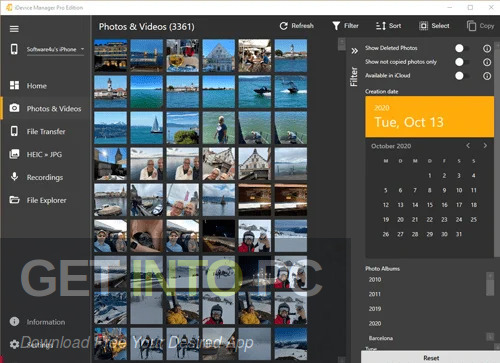Open Sort options
Viewport: 500px width, 363px height.
pos(395,26)
